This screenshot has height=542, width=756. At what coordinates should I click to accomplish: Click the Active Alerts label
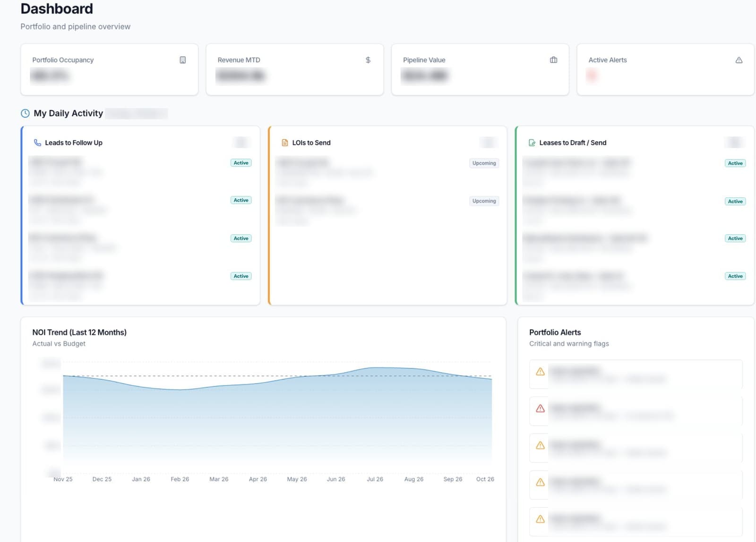pyautogui.click(x=608, y=60)
